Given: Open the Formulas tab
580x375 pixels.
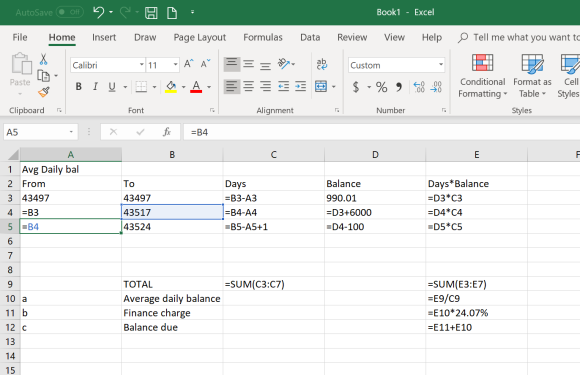Looking at the screenshot, I should pos(263,37).
